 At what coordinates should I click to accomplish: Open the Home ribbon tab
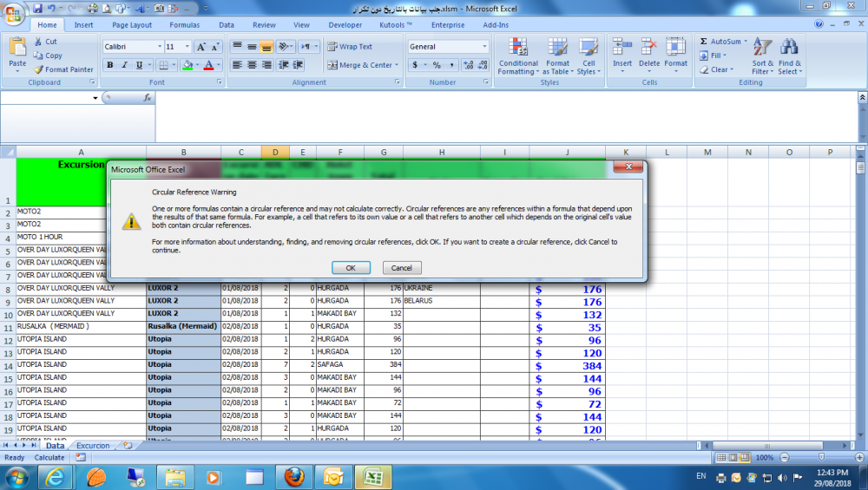pos(47,25)
